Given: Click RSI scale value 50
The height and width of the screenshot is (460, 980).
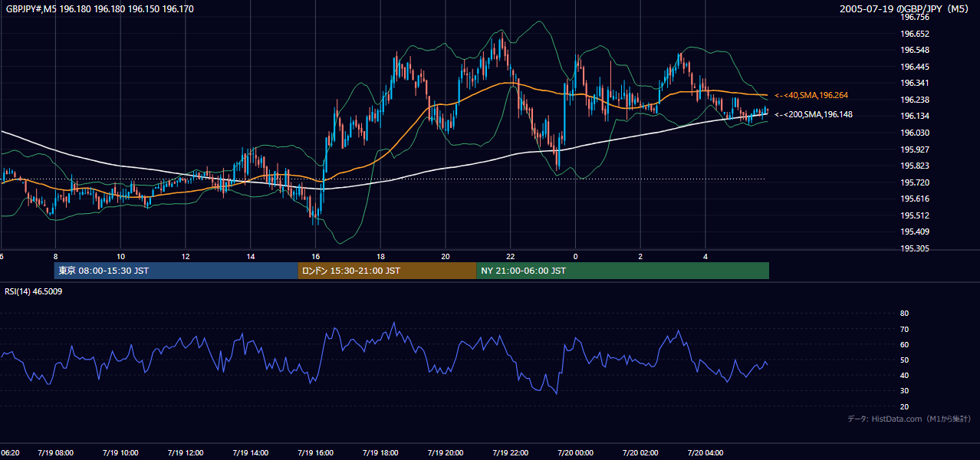Looking at the screenshot, I should tap(904, 360).
